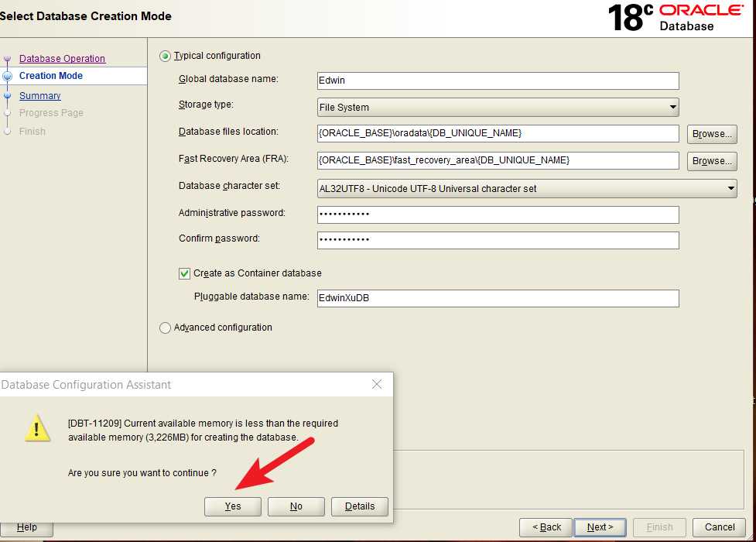Image resolution: width=756 pixels, height=542 pixels.
Task: Click the 'Are you sure you want to continue' text
Action: tap(142, 473)
